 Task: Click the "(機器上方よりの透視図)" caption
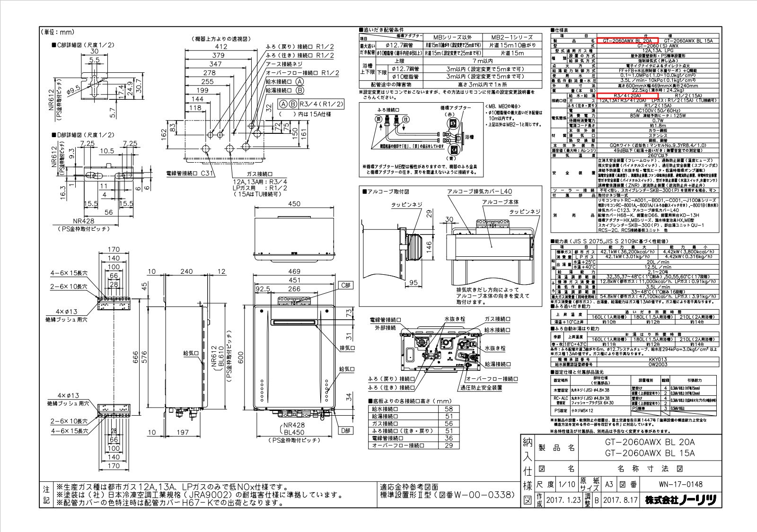tap(221, 39)
